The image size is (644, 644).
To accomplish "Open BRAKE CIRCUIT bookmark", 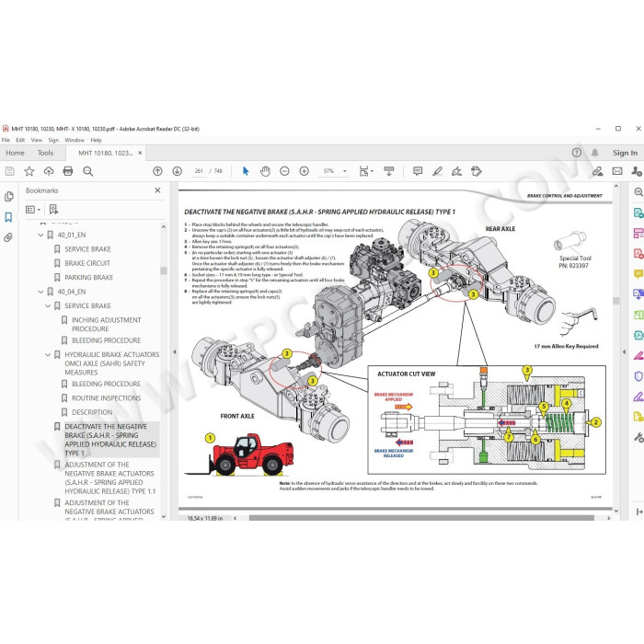I will 87,263.
